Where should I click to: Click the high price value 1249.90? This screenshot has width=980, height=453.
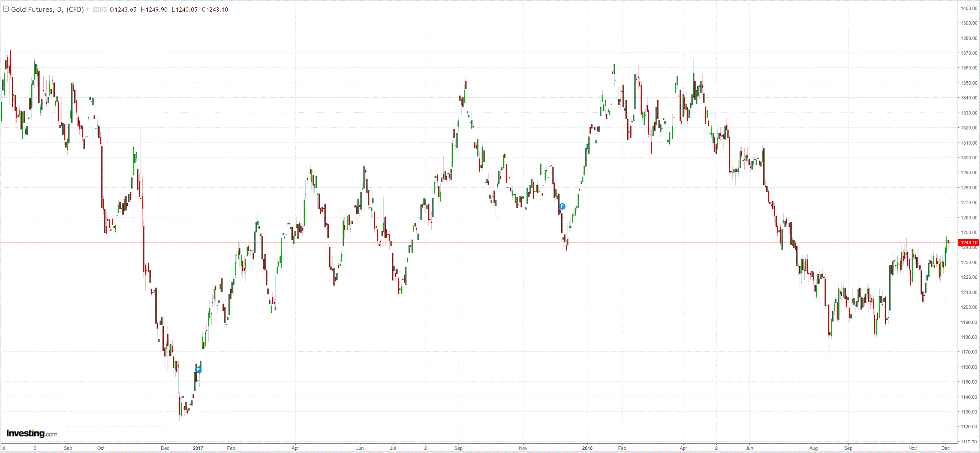[156, 9]
